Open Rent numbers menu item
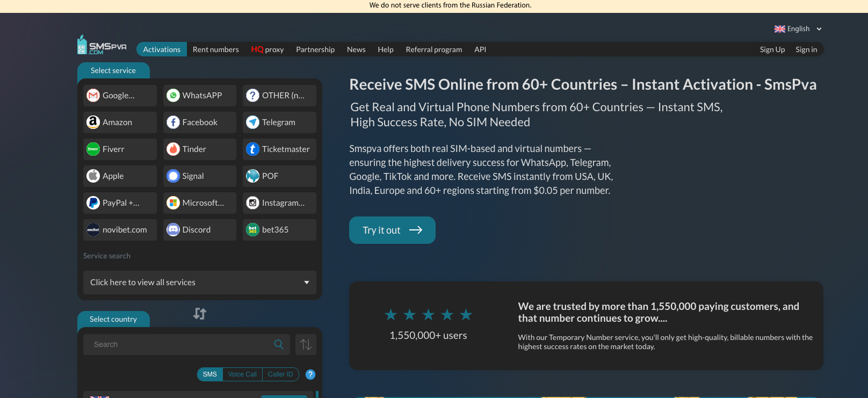Screen dimensions: 868x398 click(216, 49)
